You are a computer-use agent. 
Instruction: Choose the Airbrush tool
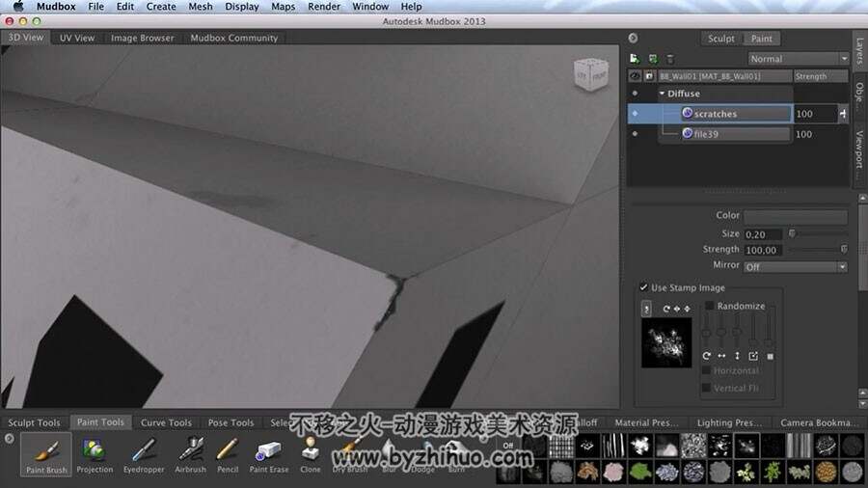click(x=190, y=455)
